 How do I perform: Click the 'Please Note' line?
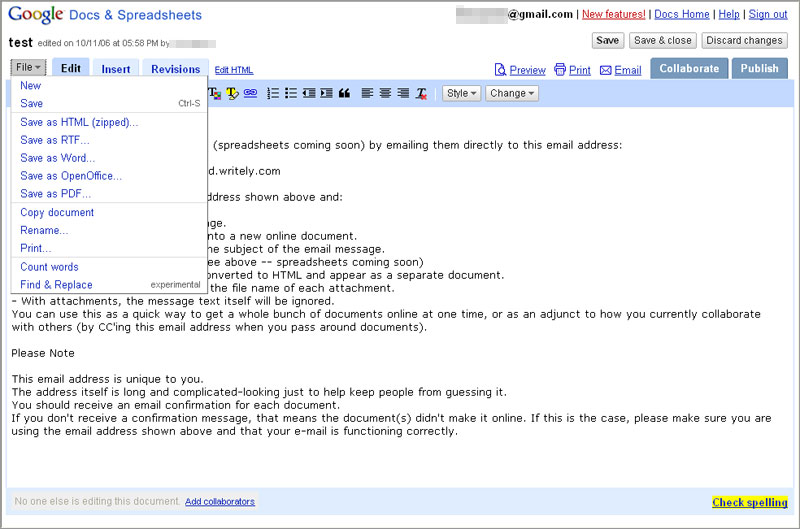click(43, 353)
